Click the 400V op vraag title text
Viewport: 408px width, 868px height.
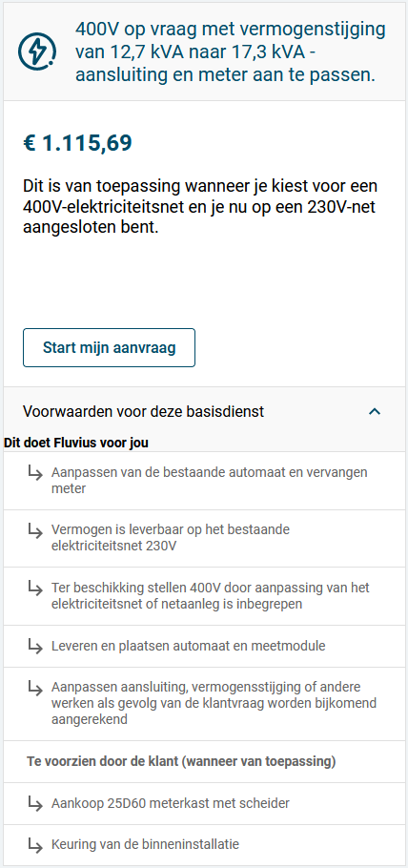[230, 52]
